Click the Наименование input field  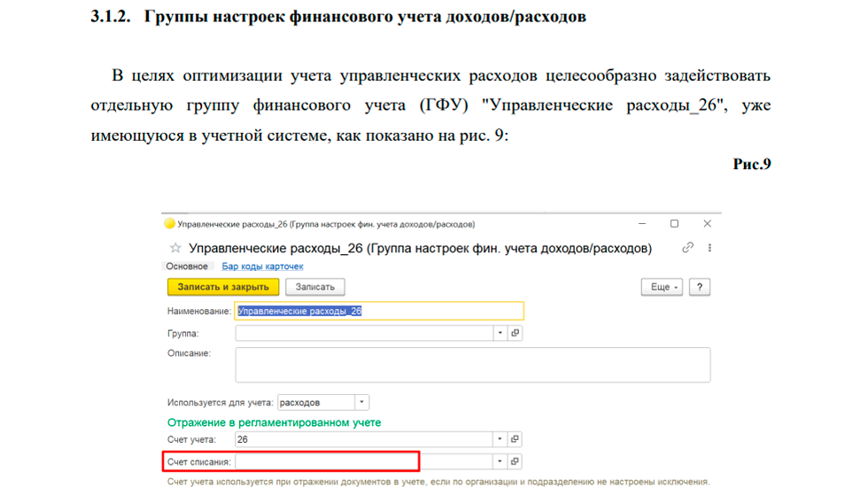click(379, 311)
